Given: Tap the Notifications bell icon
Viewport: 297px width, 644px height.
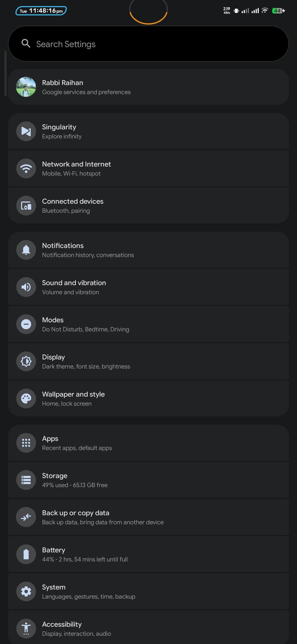Looking at the screenshot, I should click(x=26, y=250).
